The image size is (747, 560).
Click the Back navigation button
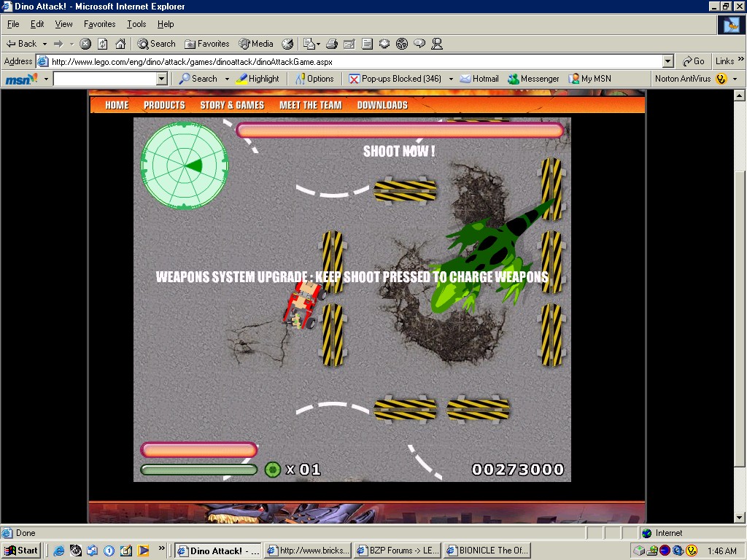pos(21,44)
